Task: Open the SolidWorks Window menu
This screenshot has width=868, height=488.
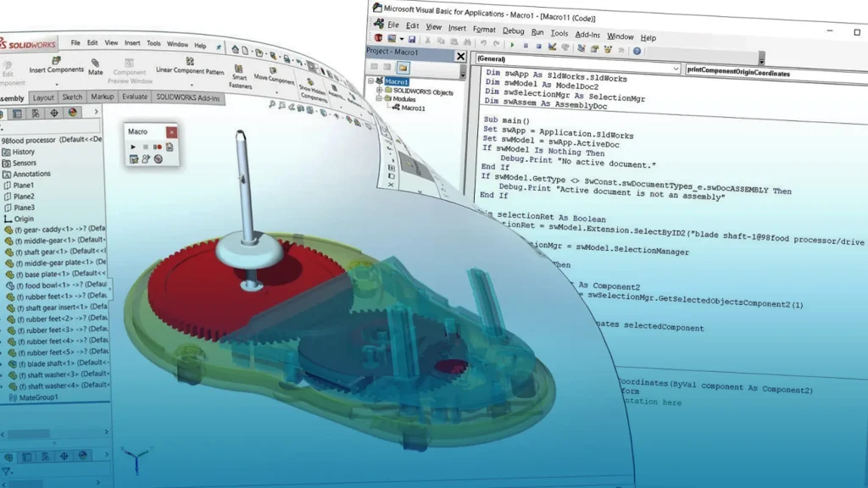Action: 177,44
